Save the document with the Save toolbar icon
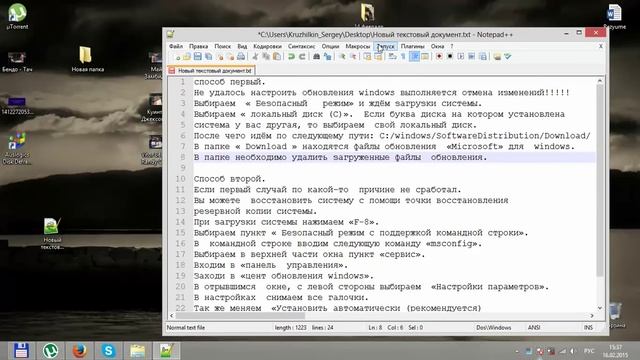This screenshot has width=640, height=360. coord(198,57)
